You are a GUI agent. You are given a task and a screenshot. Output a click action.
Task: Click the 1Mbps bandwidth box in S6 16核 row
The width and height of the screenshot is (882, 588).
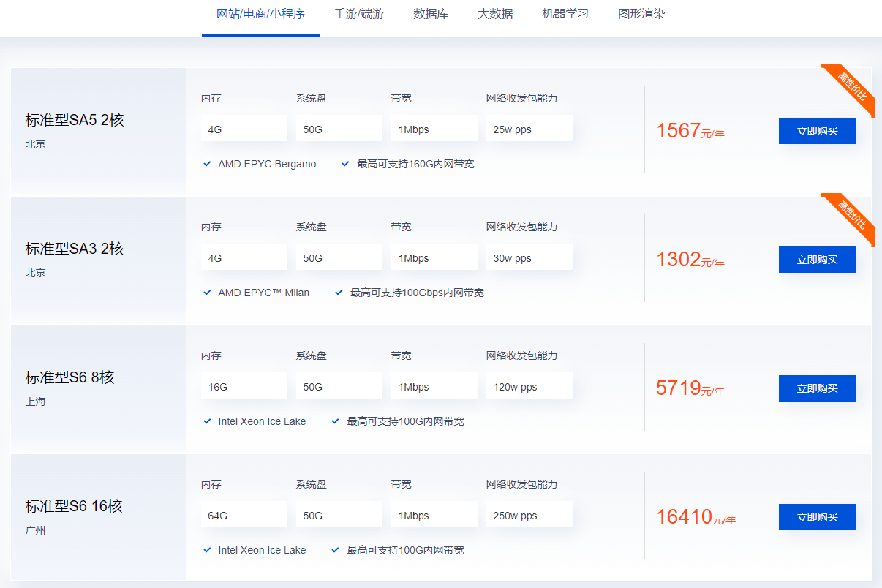point(434,514)
